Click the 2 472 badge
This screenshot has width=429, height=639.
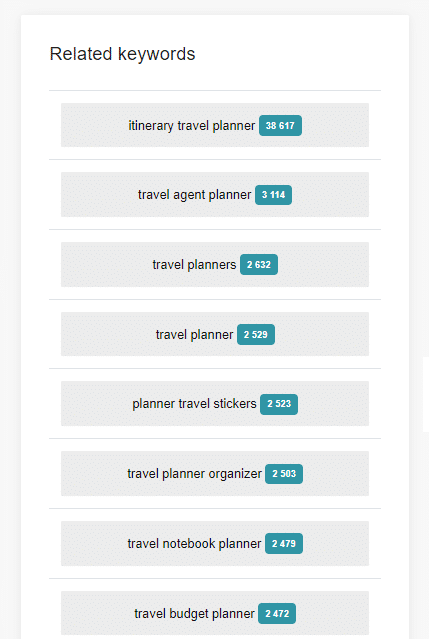click(x=277, y=614)
